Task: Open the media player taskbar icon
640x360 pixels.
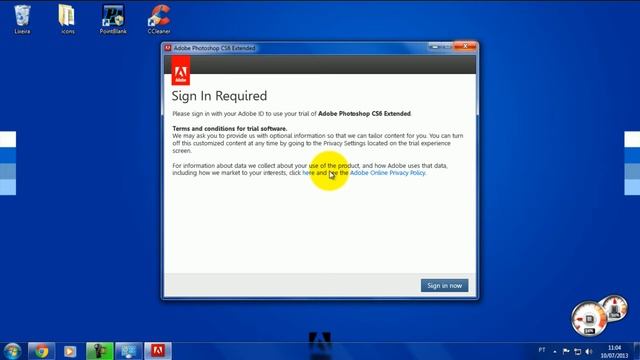Action: tap(70, 351)
